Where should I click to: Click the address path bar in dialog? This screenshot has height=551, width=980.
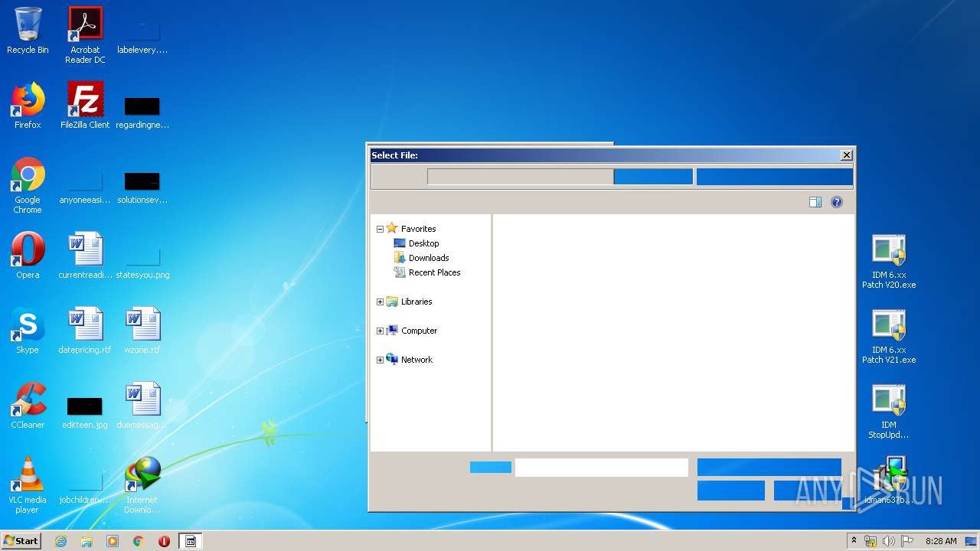pyautogui.click(x=521, y=177)
